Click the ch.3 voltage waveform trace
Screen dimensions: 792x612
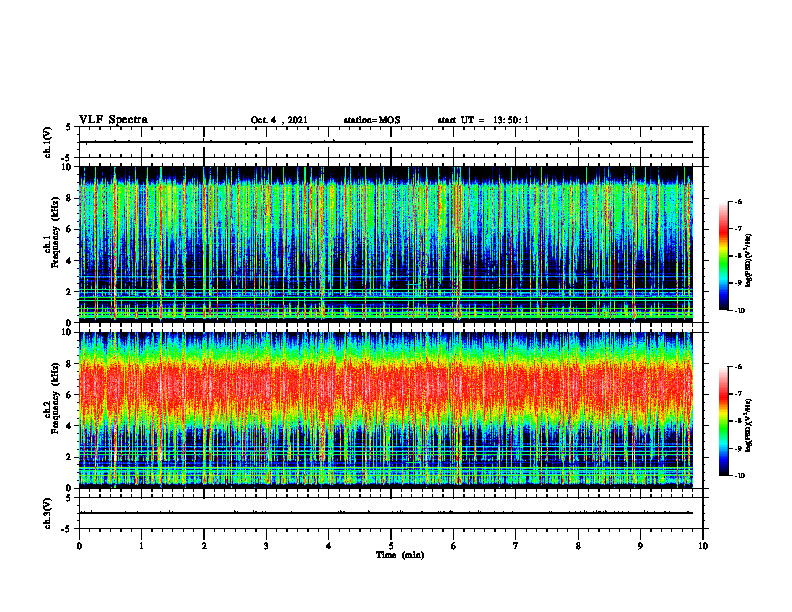386,513
